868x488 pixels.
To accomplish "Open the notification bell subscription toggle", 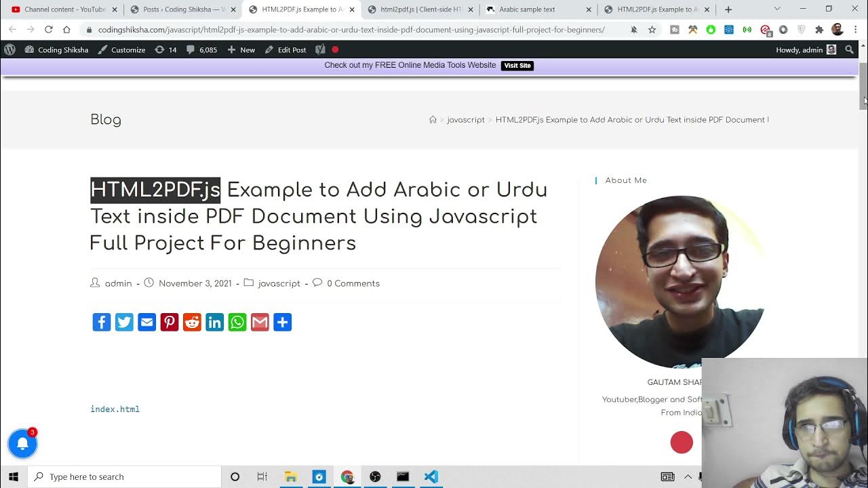I will coord(22,443).
